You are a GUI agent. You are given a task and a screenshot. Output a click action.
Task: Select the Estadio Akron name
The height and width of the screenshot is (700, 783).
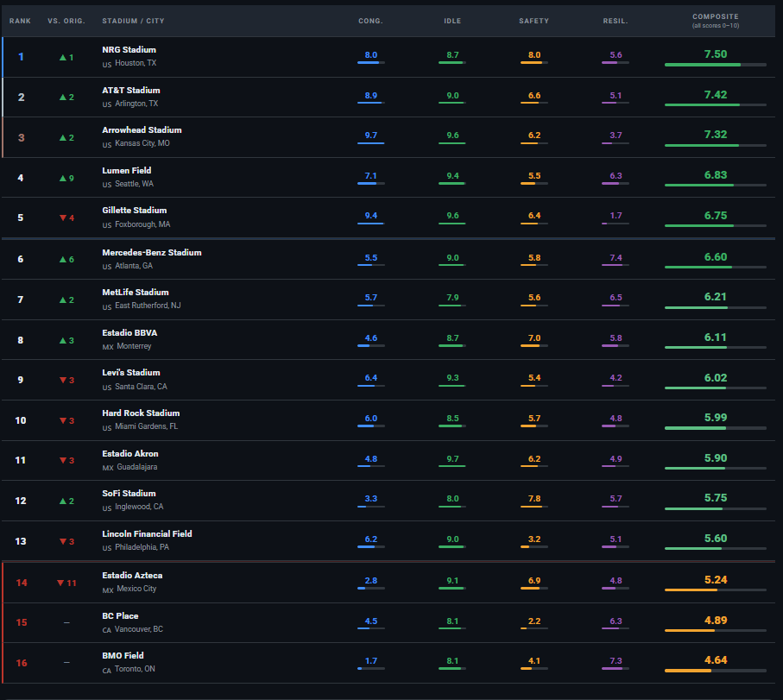pos(129,454)
